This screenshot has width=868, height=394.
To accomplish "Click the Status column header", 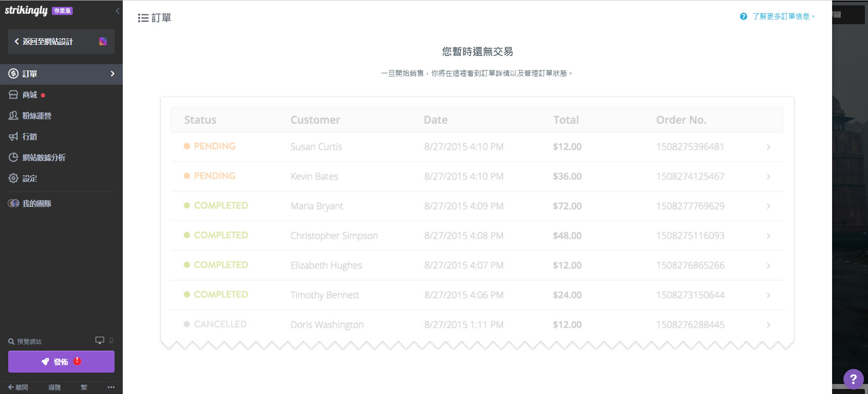I will pyautogui.click(x=200, y=120).
